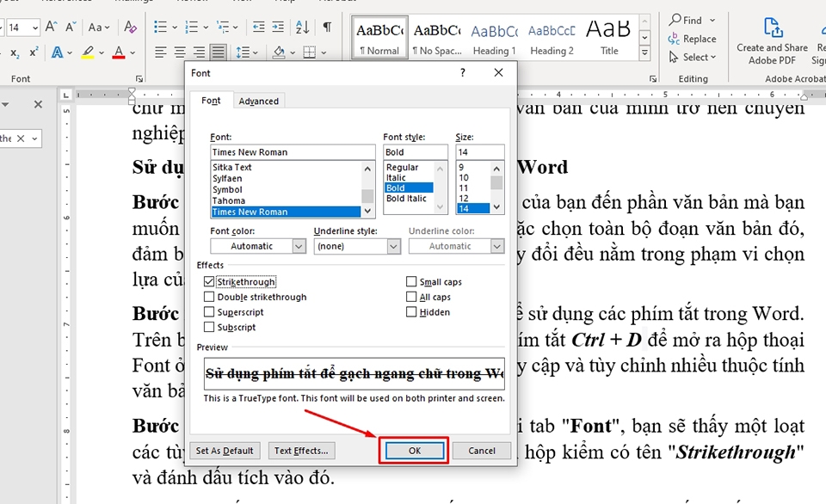This screenshot has width=826, height=504.
Task: Click the Increase Indent icon
Action: [x=278, y=27]
